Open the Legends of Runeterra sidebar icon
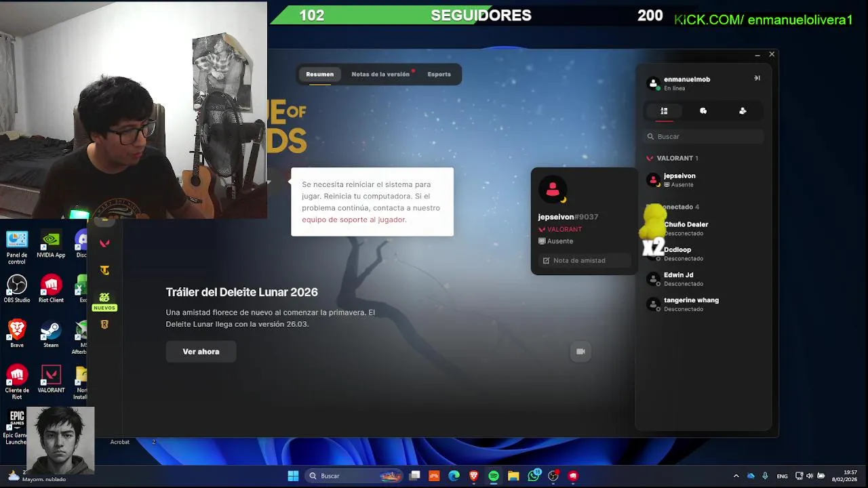Screen dimensions: 868x488 104,325
